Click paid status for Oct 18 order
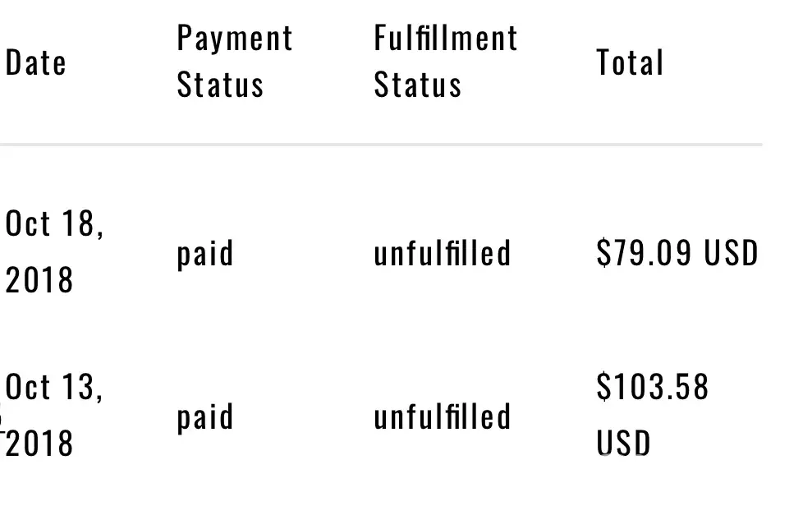This screenshot has height=506, width=812. (205, 253)
